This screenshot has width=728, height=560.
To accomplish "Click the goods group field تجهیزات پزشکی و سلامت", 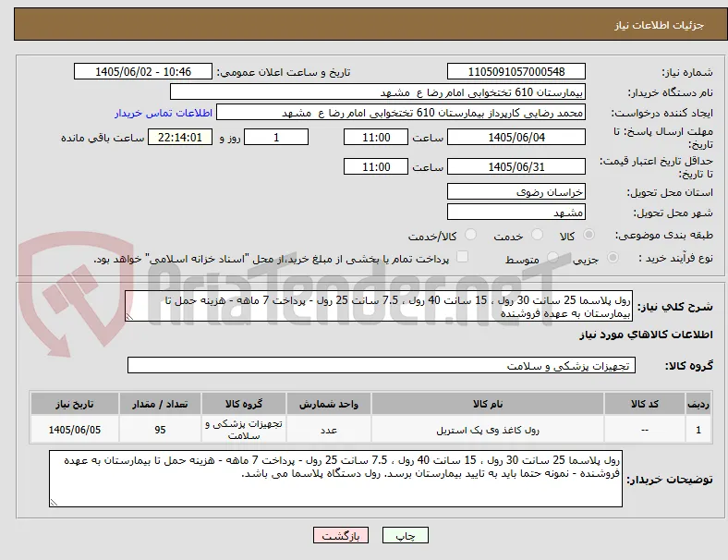I will point(382,365).
